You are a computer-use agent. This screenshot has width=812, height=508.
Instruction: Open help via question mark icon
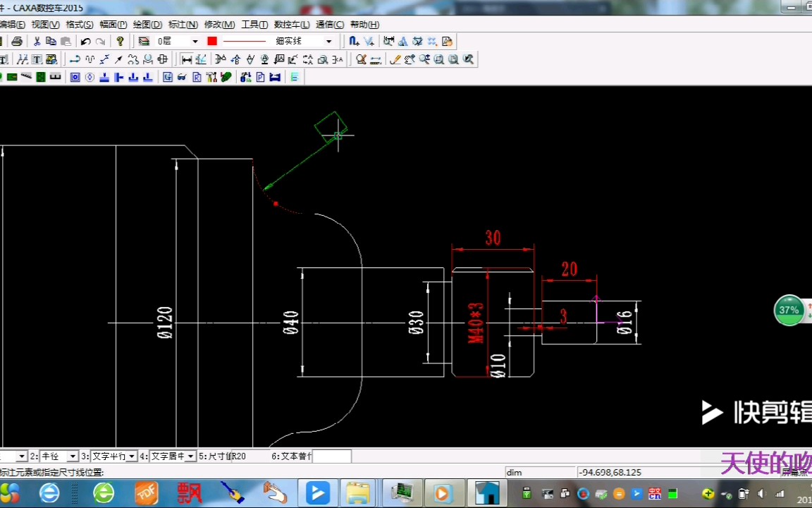point(120,41)
